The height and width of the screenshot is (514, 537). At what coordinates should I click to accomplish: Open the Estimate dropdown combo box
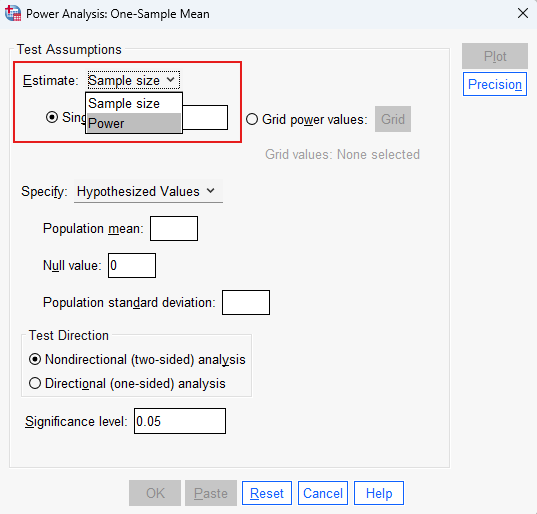tap(134, 80)
